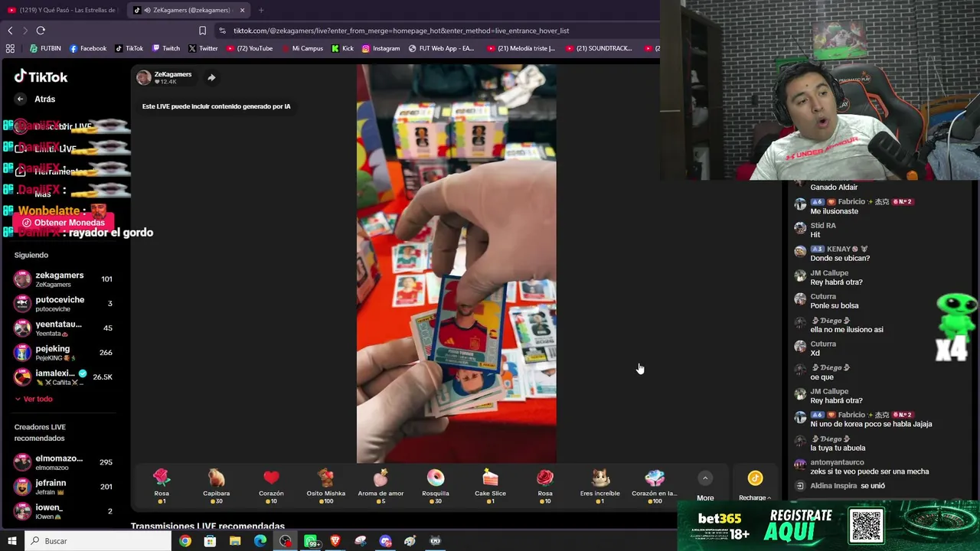
Task: Click Stid RA's "Hit" chat comment
Action: [815, 235]
